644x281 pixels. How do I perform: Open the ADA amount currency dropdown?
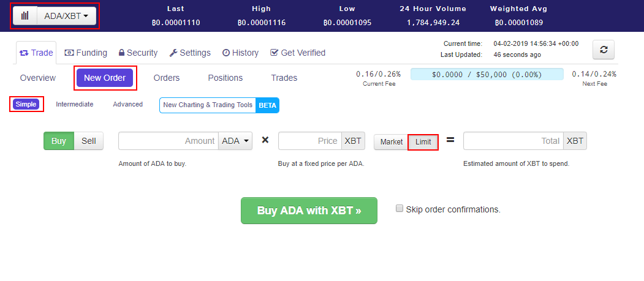point(236,141)
